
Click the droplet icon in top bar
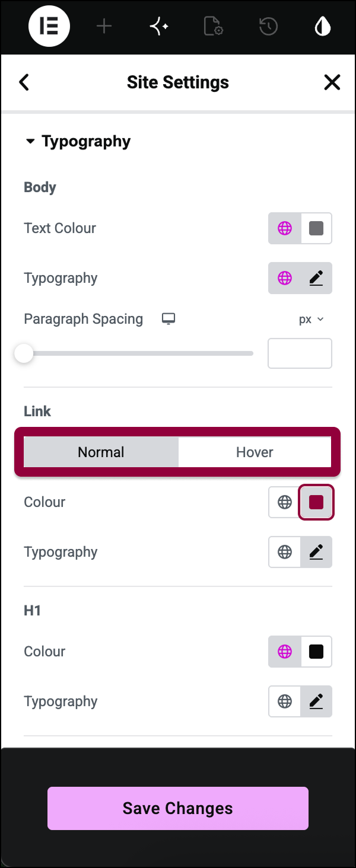[323, 26]
